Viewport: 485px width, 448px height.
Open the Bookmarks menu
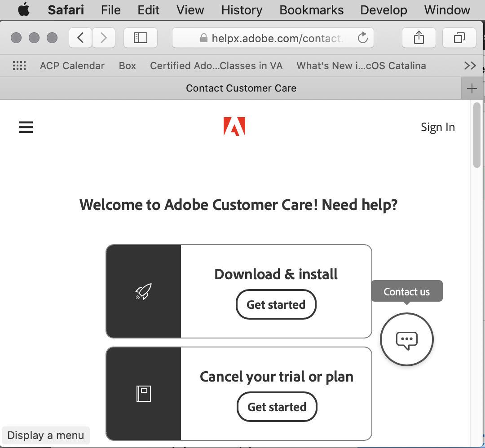point(311,10)
